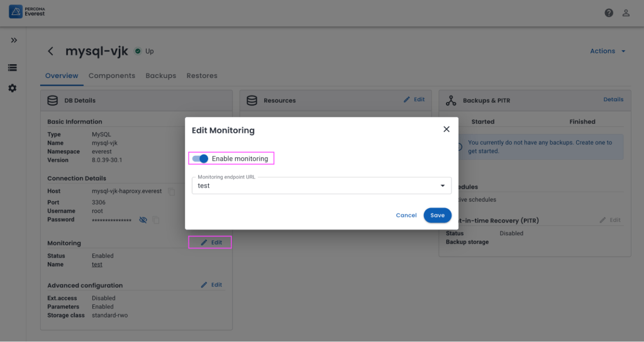Save the monitoring settings
Viewport: 644px width, 342px height.
(438, 215)
